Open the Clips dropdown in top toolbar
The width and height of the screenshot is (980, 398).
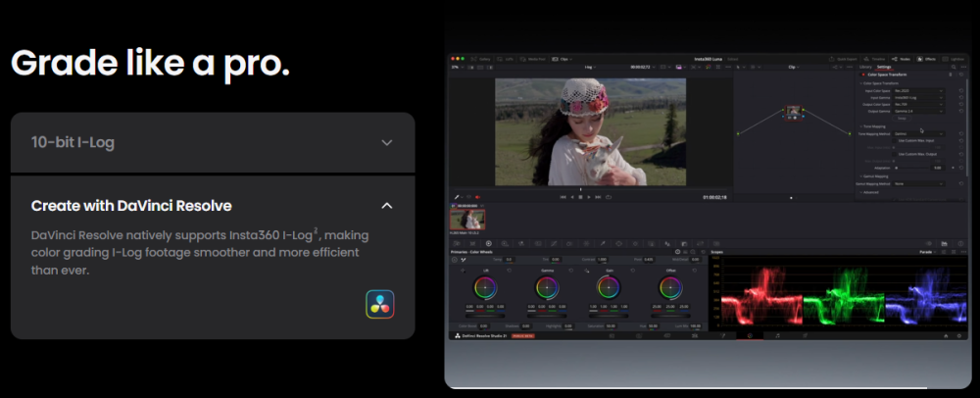click(563, 59)
